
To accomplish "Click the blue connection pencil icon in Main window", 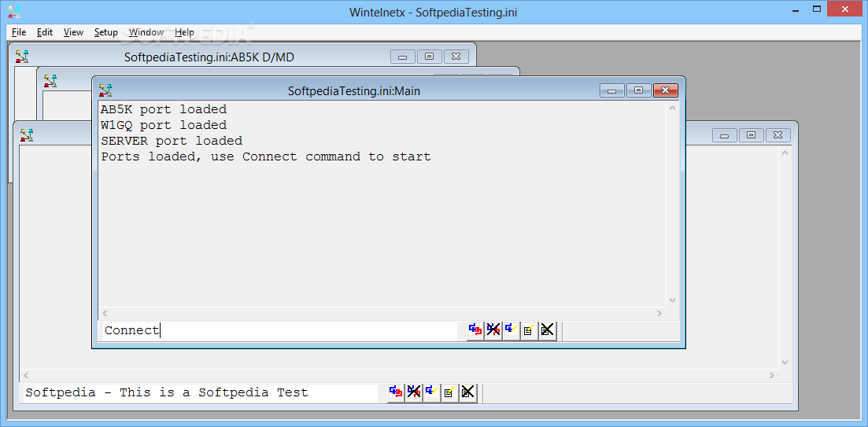I will click(512, 331).
